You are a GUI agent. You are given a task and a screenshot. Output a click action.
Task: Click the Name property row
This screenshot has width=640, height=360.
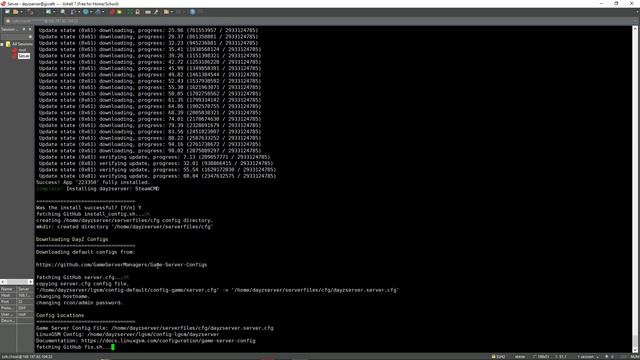pos(17,289)
